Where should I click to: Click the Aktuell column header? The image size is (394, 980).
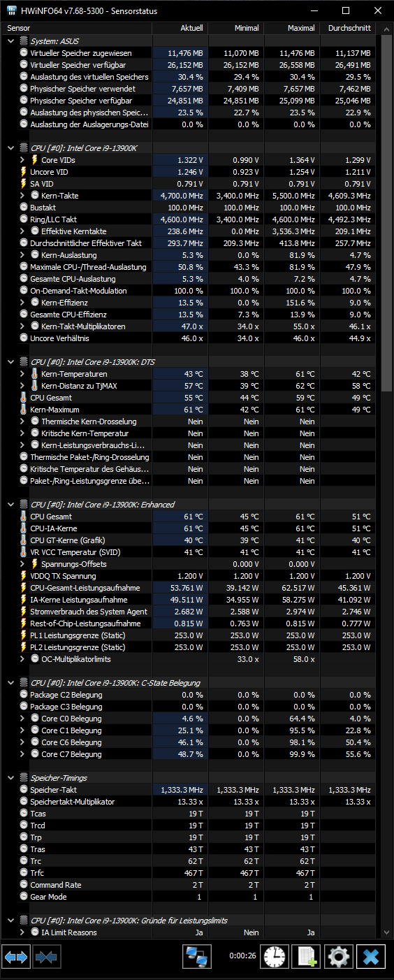click(x=180, y=28)
